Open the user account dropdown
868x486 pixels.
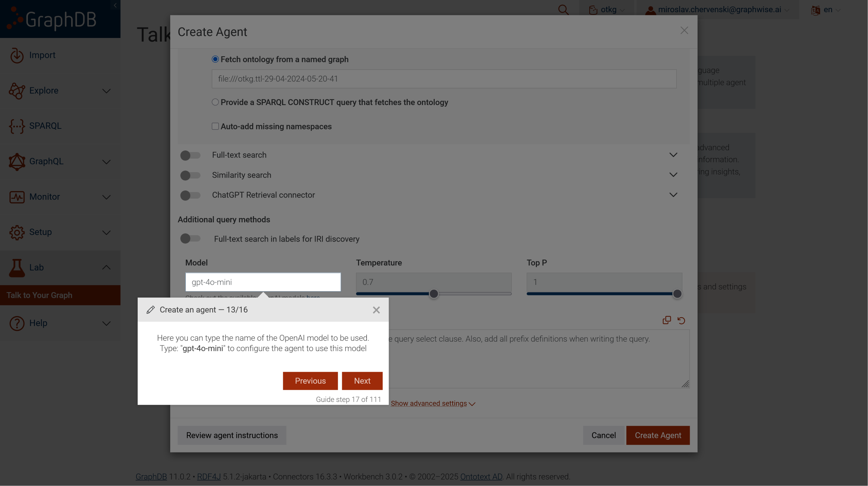tap(717, 10)
